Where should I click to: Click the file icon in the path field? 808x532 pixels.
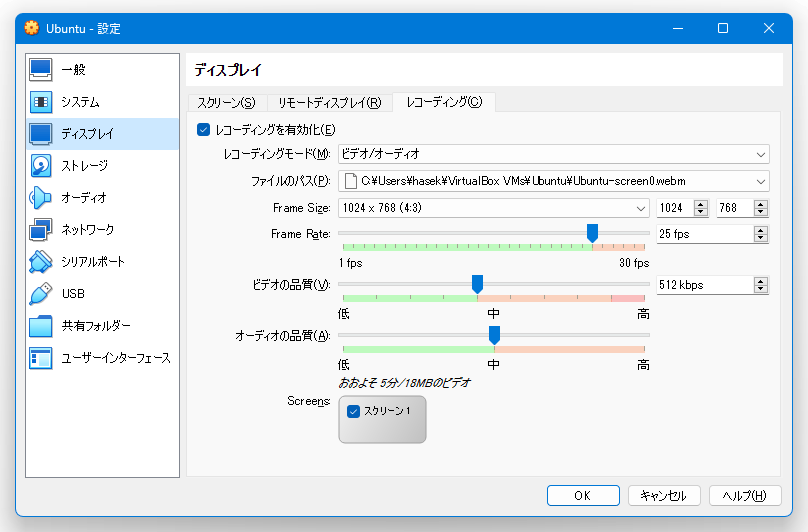pos(350,181)
